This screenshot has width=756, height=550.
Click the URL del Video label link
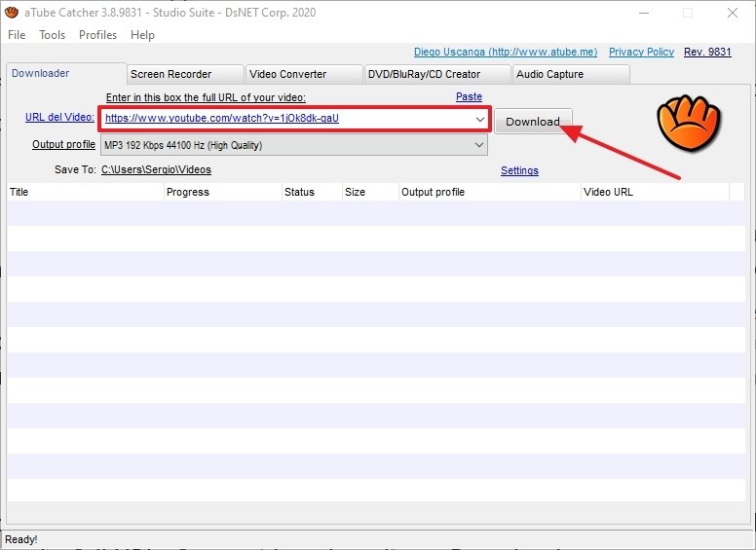59,117
